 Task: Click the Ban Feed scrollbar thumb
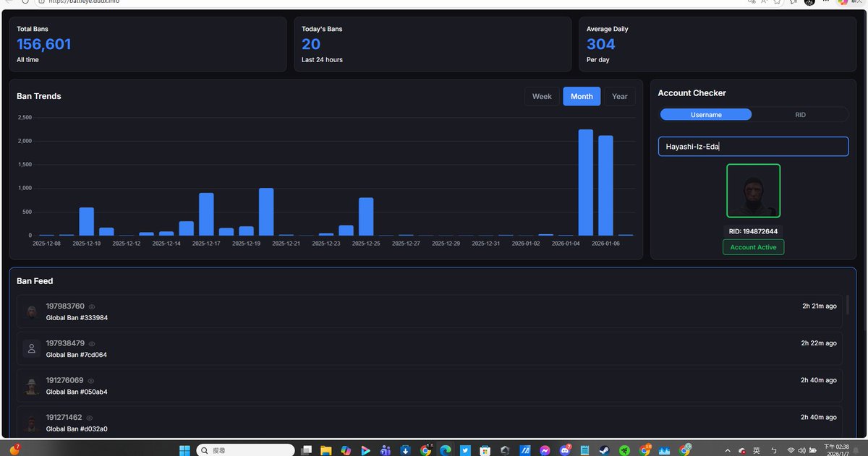847,304
